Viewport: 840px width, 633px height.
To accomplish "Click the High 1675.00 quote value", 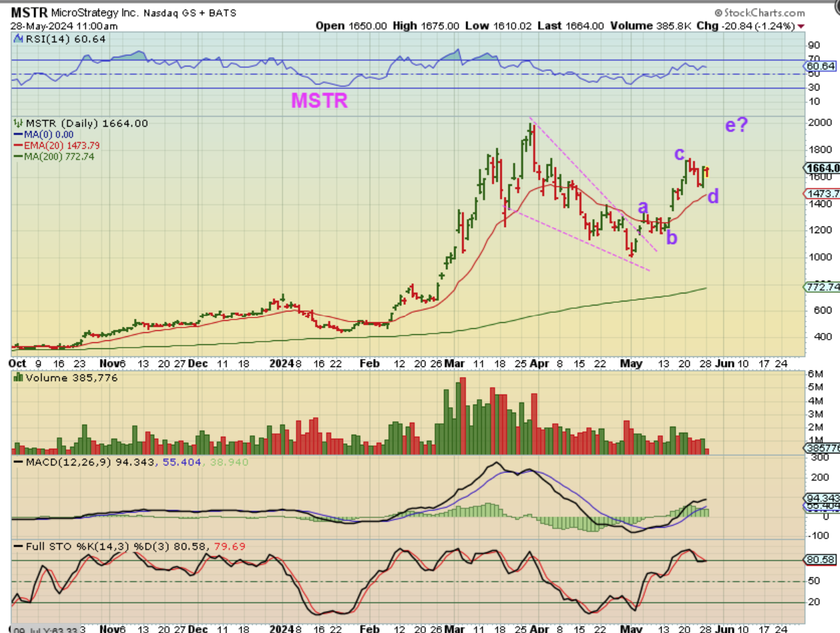I will 425,26.
